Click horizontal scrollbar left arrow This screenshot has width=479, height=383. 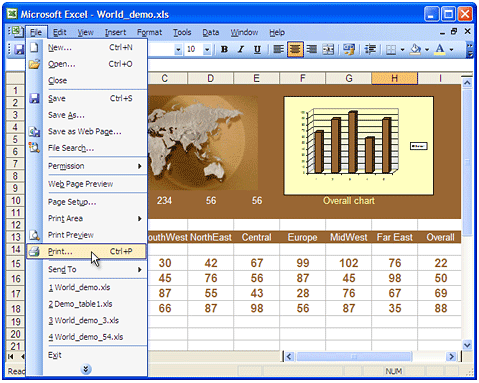coord(289,356)
